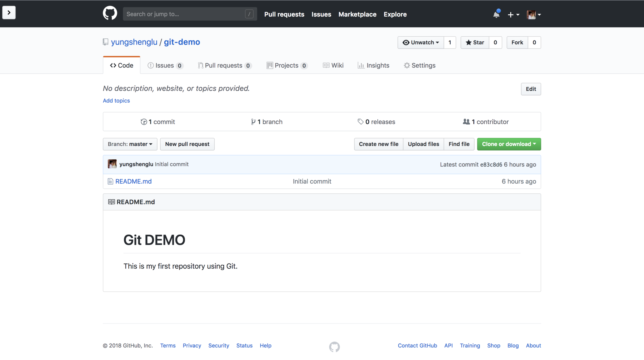This screenshot has height=360, width=644.
Task: Click the Create new file button
Action: (378, 144)
